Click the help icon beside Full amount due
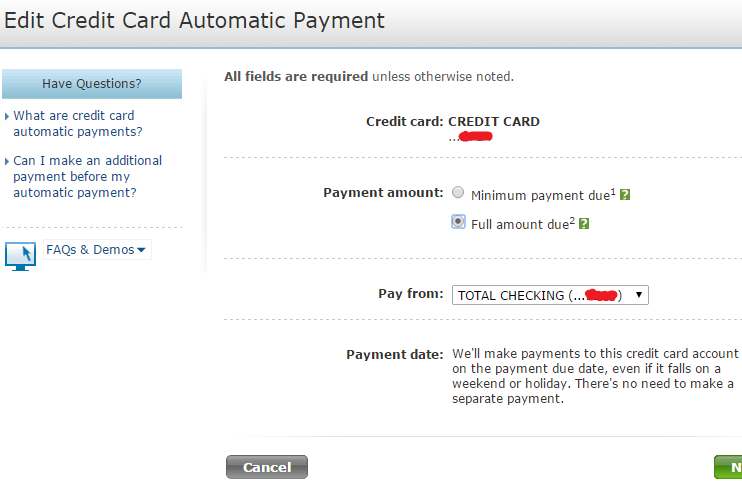742x485 pixels. pyautogui.click(x=584, y=224)
